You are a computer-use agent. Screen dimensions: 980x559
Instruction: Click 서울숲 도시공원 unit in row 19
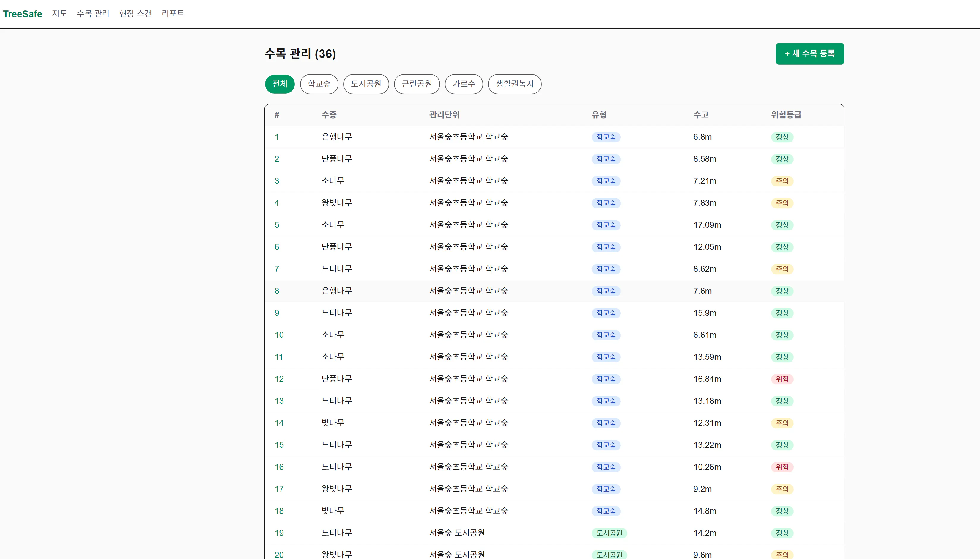click(457, 533)
